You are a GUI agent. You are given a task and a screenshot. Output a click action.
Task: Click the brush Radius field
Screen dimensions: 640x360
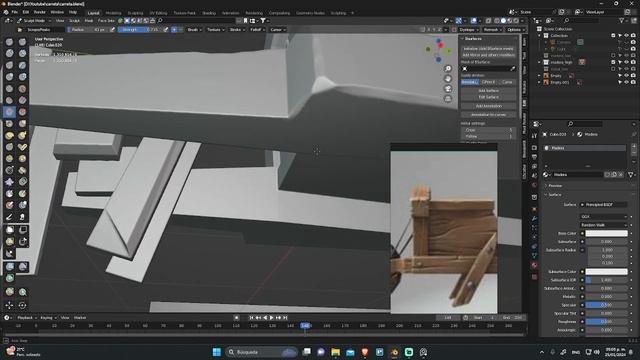coord(88,30)
